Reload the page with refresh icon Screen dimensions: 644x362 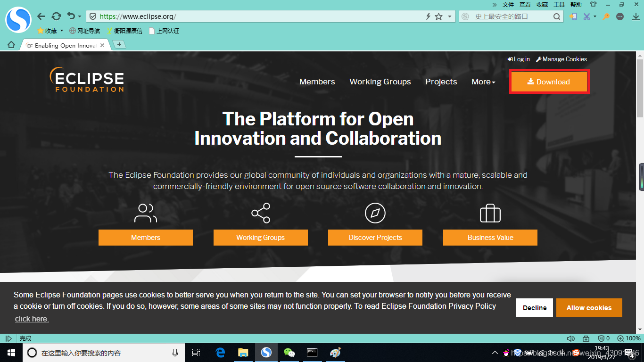tap(56, 16)
